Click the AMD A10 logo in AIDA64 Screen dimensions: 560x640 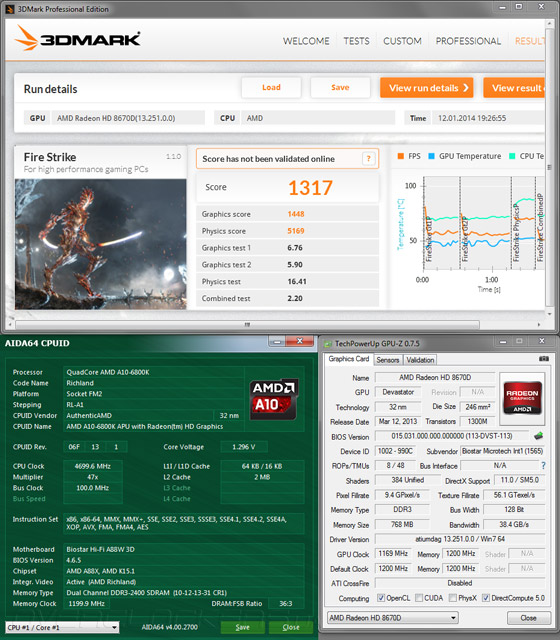click(273, 399)
